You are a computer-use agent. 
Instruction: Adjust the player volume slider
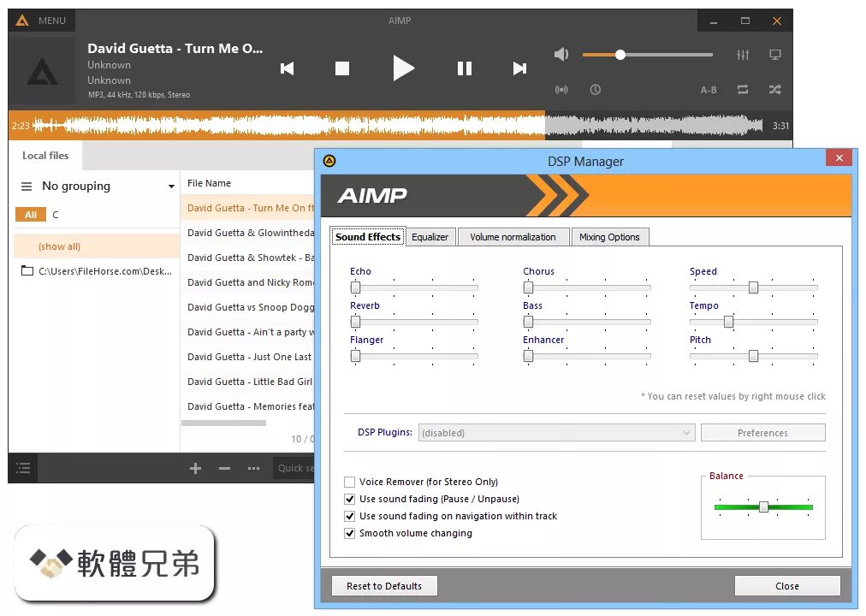tap(647, 55)
